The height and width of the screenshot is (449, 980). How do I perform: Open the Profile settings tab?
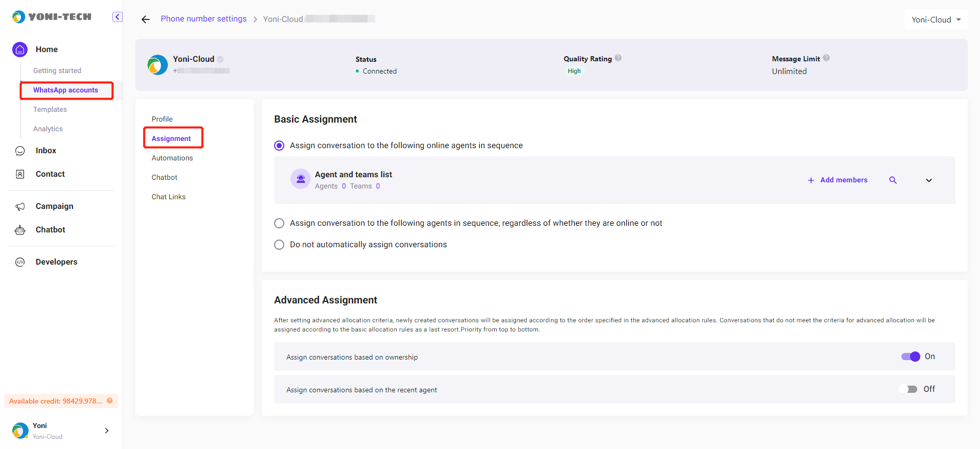click(162, 119)
